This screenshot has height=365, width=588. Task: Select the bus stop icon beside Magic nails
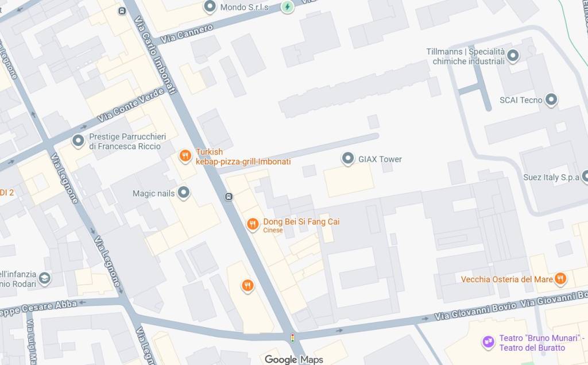click(x=229, y=197)
